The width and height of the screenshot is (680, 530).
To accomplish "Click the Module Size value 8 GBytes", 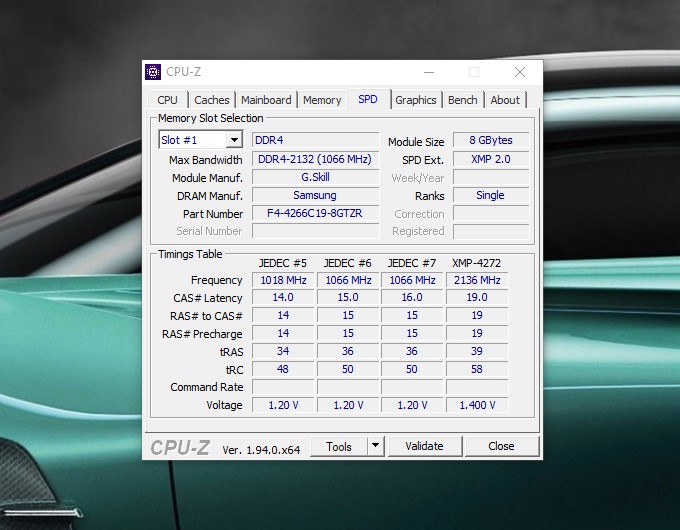I will [x=491, y=140].
